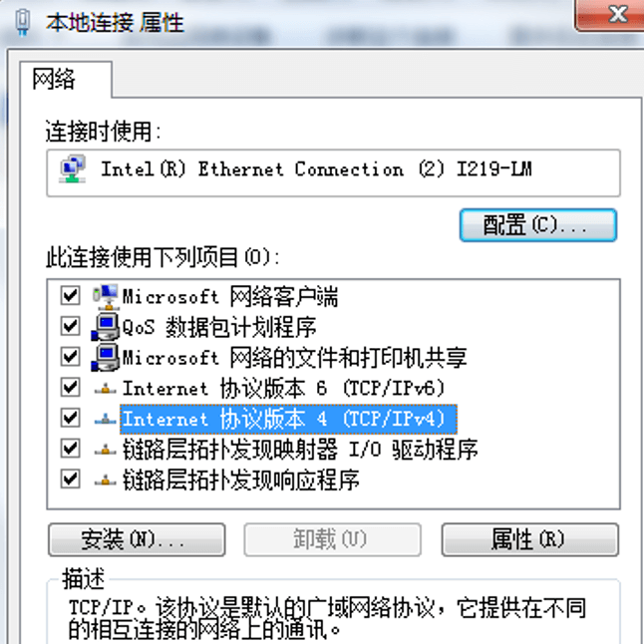Uncheck 链路层拓扑发现响应程序 checkbox
The image size is (644, 644).
coord(70,479)
